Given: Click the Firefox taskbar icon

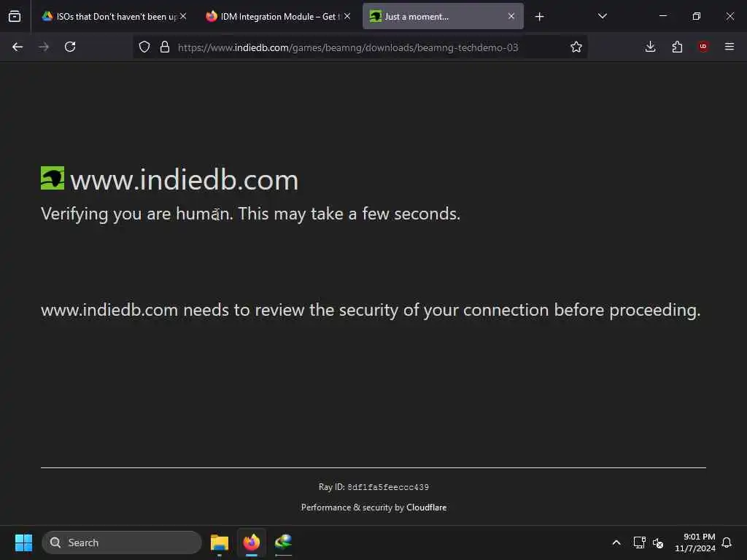Looking at the screenshot, I should click(x=252, y=542).
